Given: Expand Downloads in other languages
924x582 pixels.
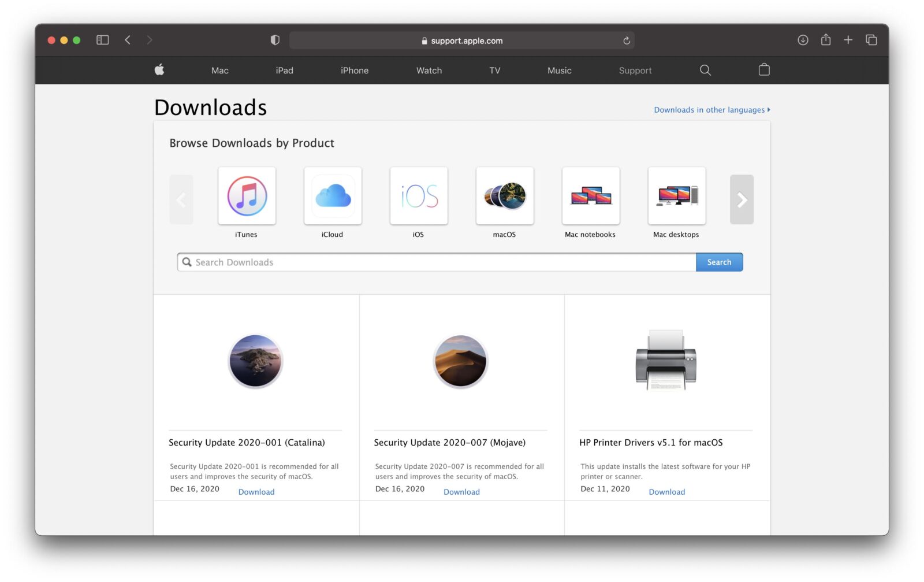Looking at the screenshot, I should tap(711, 109).
